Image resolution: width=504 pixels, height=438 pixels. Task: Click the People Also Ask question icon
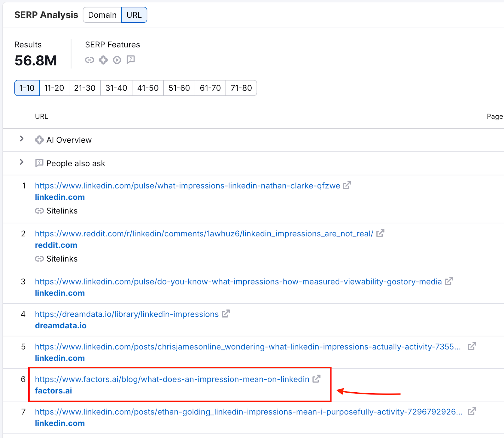coord(130,60)
